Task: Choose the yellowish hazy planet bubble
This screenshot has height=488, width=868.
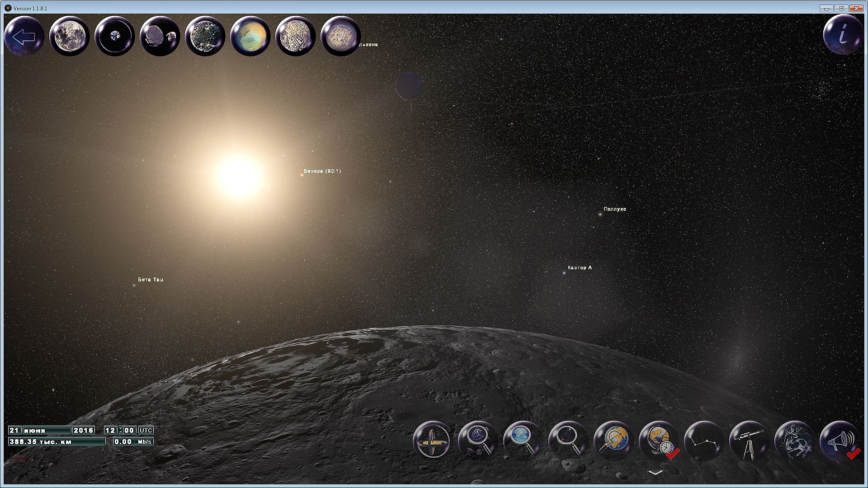Action: point(250,37)
